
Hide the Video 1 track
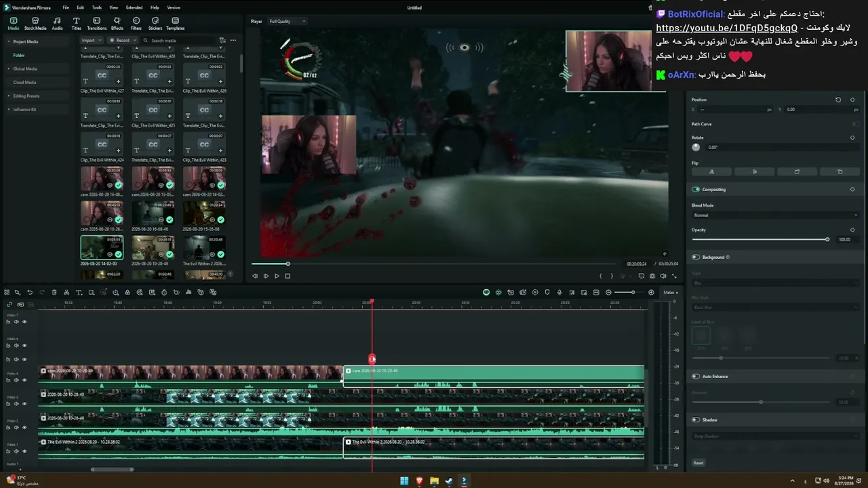(24, 451)
